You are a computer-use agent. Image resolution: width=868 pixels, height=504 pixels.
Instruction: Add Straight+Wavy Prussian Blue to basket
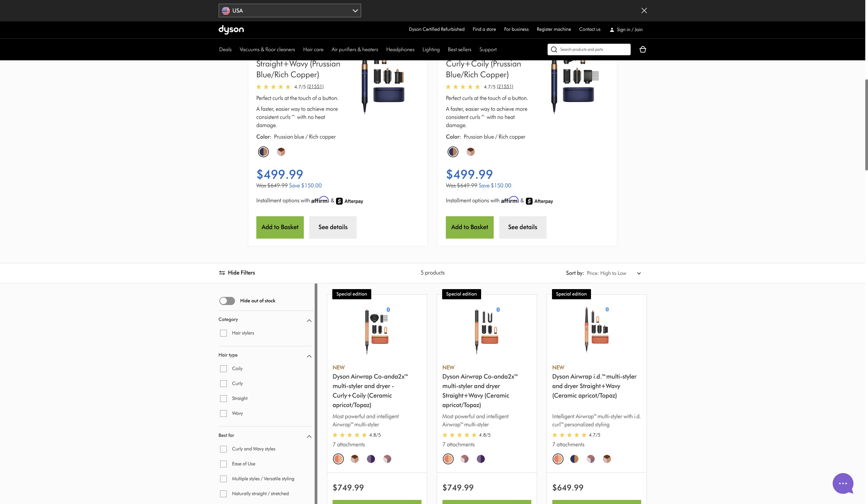[x=280, y=227]
